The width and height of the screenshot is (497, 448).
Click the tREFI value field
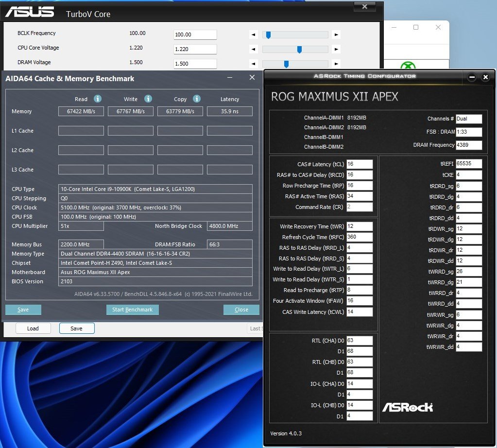pos(469,164)
